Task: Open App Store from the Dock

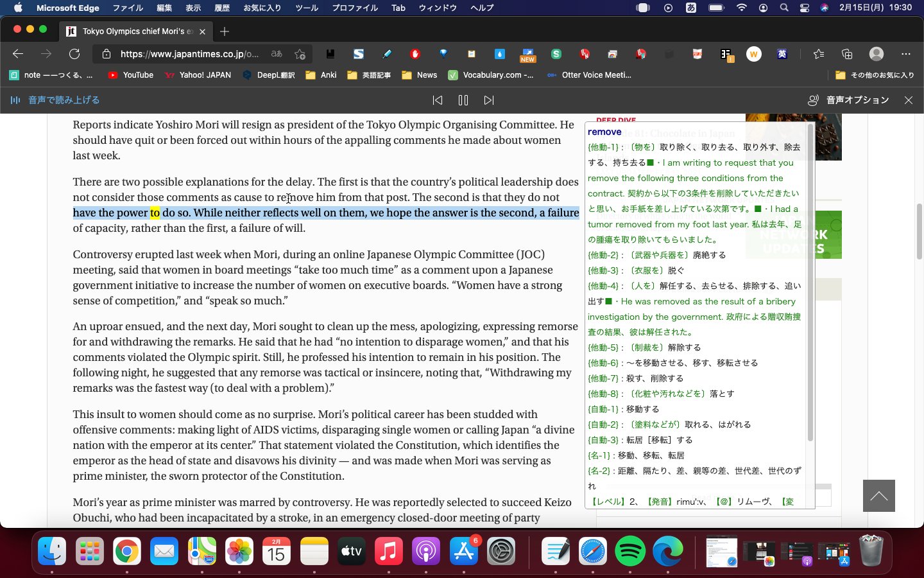Action: (x=464, y=551)
